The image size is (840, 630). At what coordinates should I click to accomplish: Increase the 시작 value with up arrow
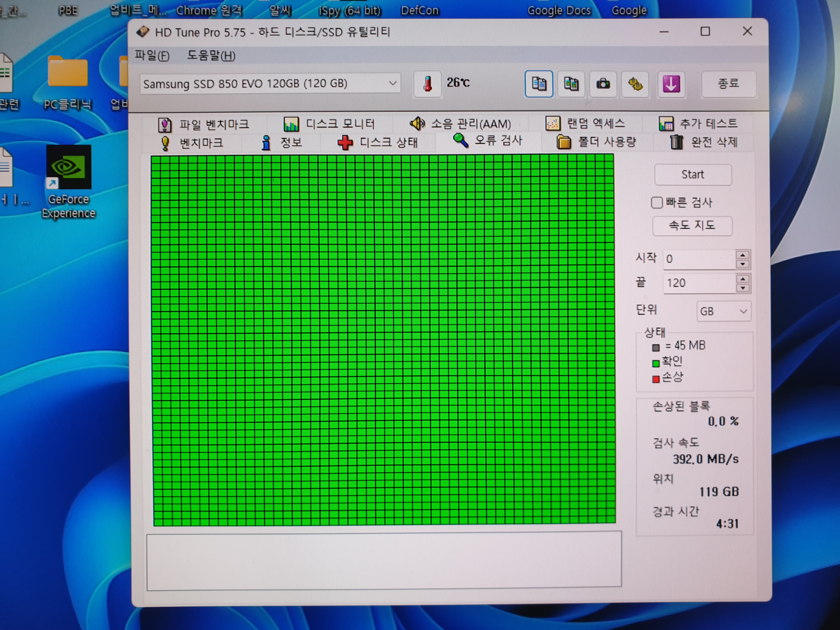[x=742, y=255]
